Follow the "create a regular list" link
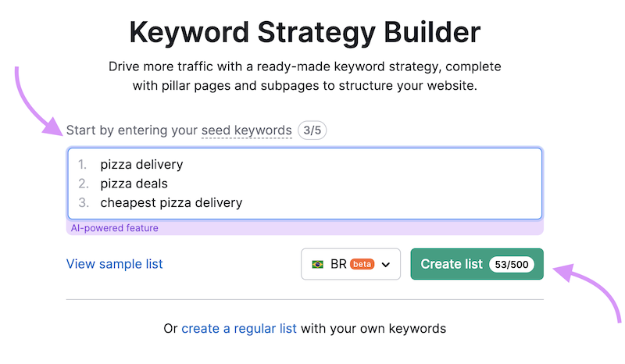Screen dimensions: 625x364 (239, 328)
